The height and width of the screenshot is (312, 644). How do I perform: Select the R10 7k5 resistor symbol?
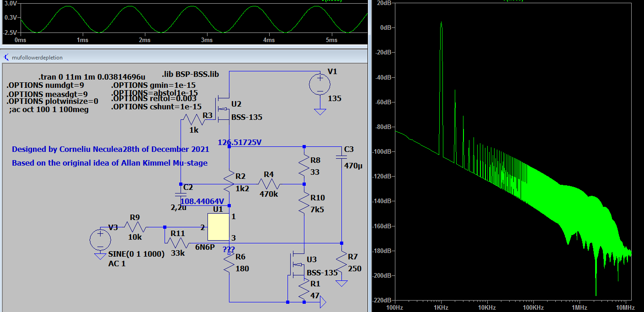click(304, 203)
